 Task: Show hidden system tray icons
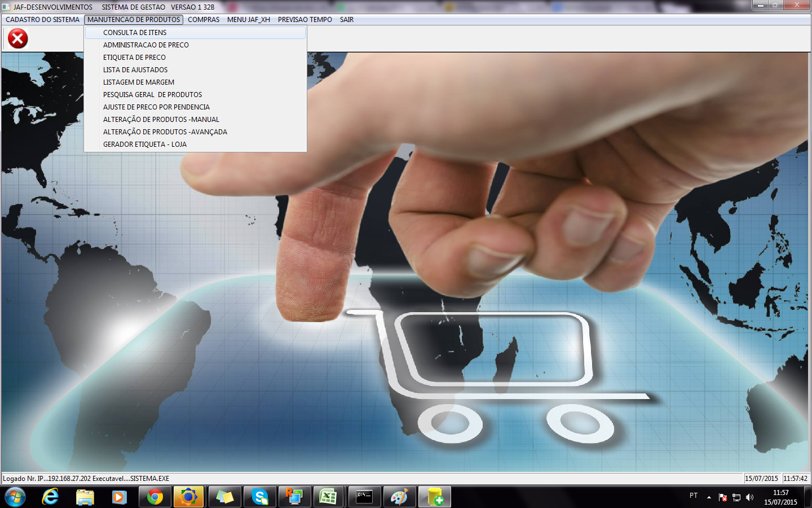coord(709,497)
